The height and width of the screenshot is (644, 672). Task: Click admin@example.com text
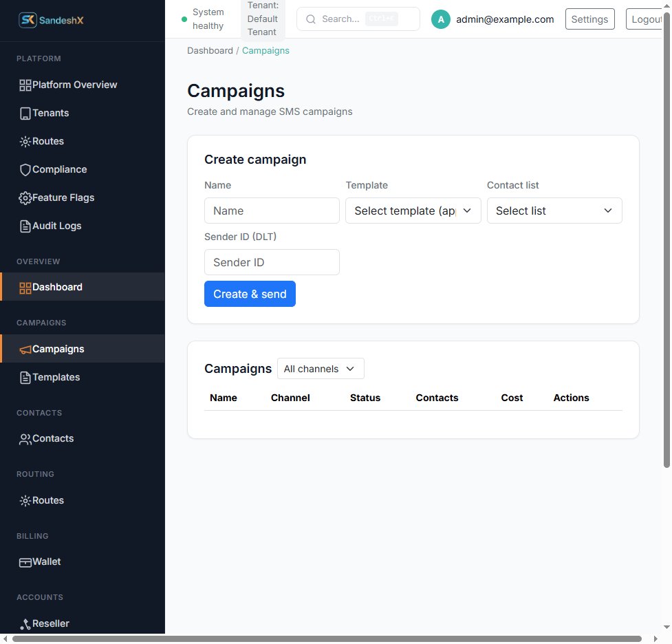point(505,19)
